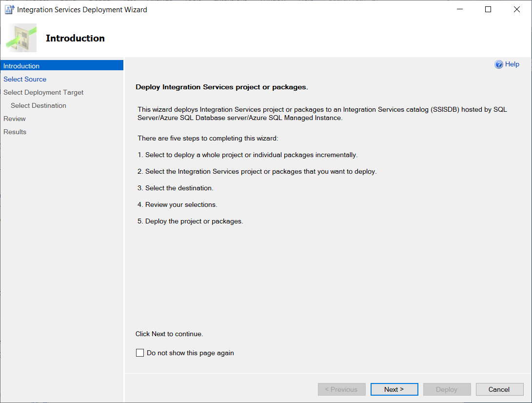Jump to the Review step
Image resolution: width=532 pixels, height=403 pixels.
tap(15, 119)
